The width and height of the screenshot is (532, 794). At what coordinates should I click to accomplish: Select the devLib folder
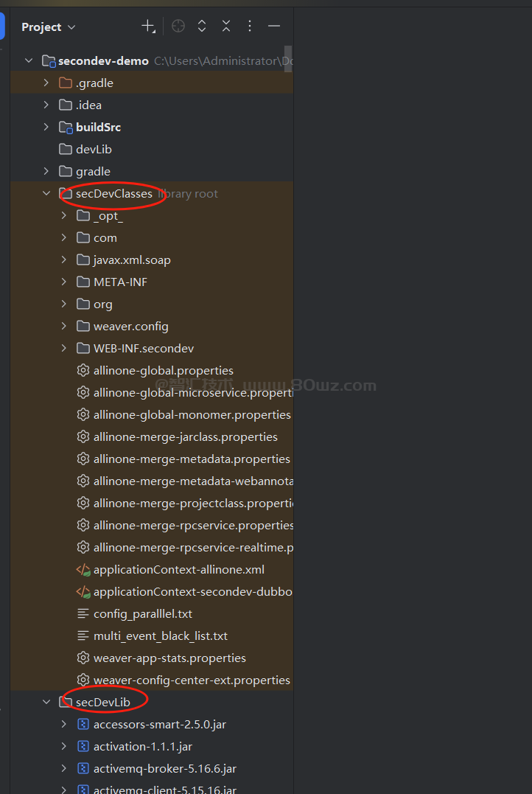[93, 150]
